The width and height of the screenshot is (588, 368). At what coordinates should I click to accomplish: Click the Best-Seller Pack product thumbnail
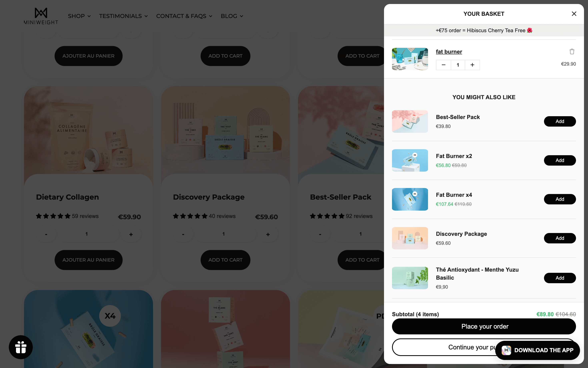tap(410, 121)
